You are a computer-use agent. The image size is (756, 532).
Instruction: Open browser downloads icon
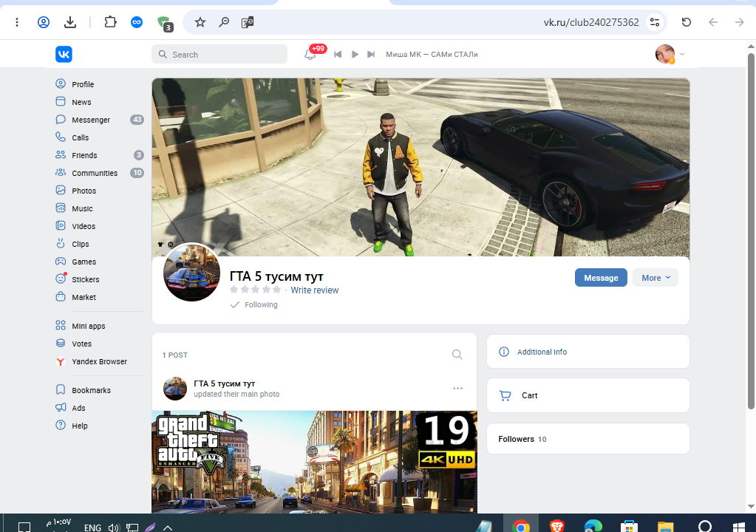(70, 22)
